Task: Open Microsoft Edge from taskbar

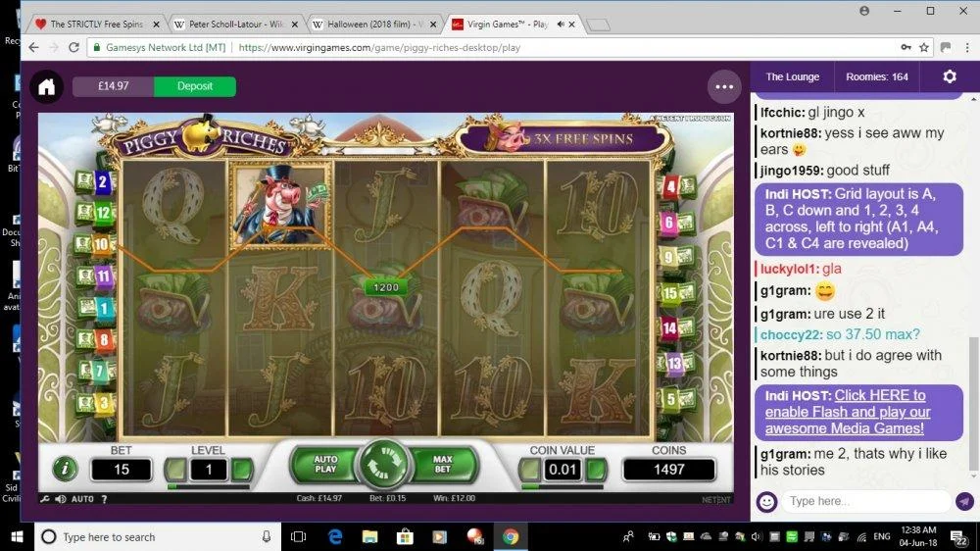Action: coord(335,536)
